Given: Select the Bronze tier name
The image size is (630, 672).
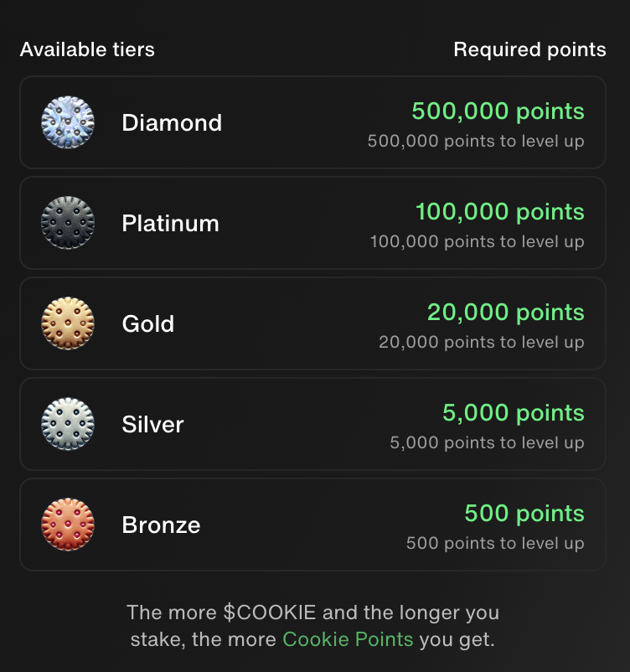Looking at the screenshot, I should pyautogui.click(x=161, y=525).
